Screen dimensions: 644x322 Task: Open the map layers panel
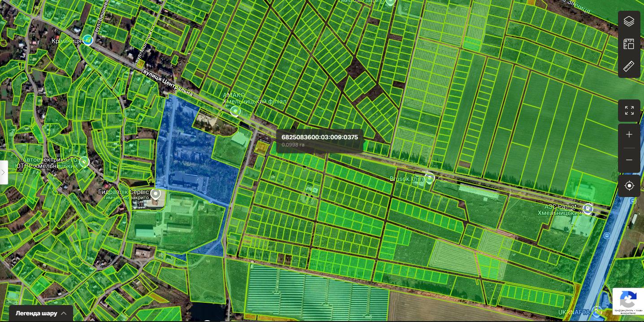629,21
